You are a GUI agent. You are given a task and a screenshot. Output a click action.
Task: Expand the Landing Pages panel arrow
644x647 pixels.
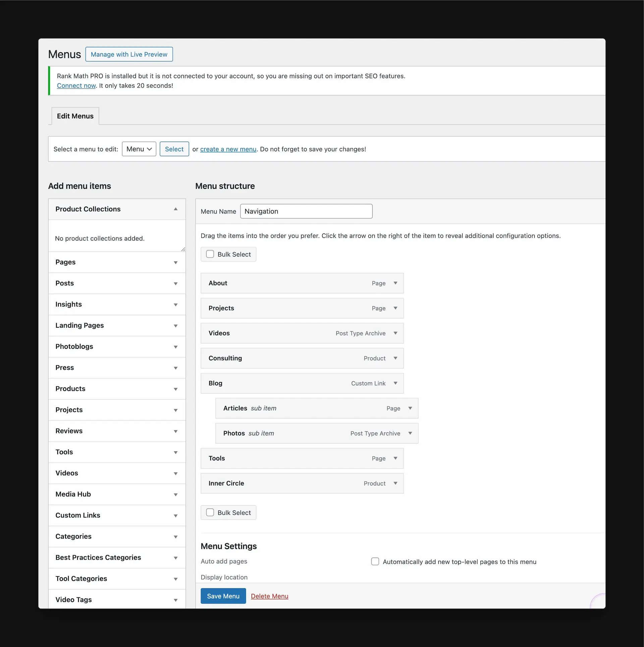[175, 326]
